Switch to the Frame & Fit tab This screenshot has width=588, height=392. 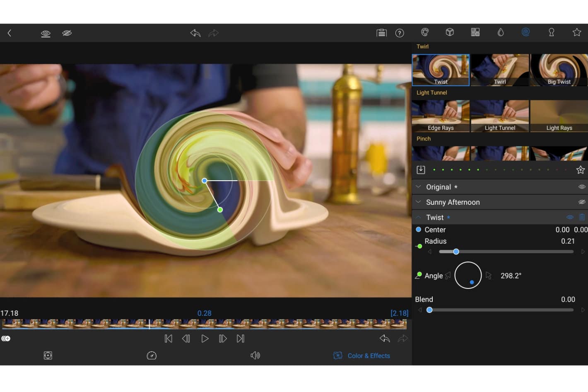click(x=48, y=355)
